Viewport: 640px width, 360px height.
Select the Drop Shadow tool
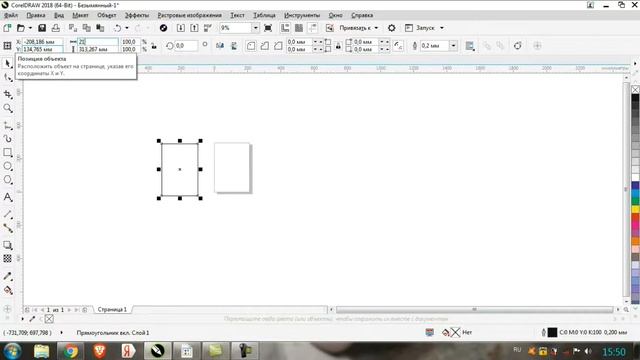coord(8,245)
